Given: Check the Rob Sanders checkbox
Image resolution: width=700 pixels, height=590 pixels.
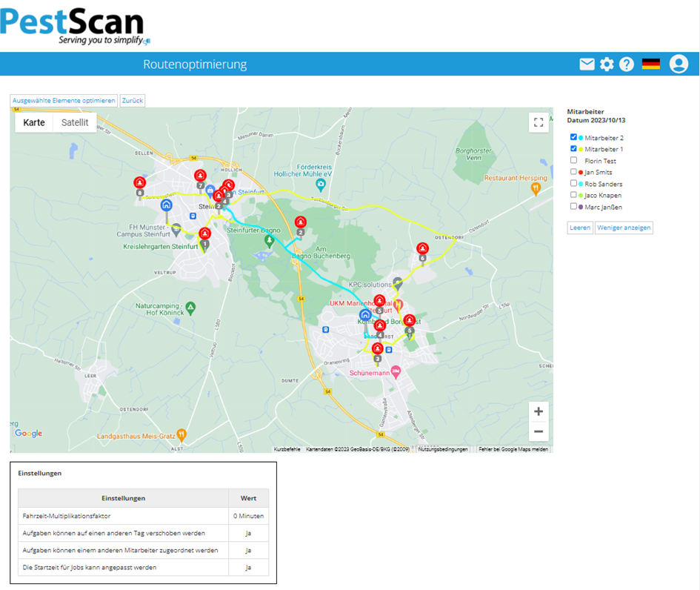Looking at the screenshot, I should [x=573, y=183].
